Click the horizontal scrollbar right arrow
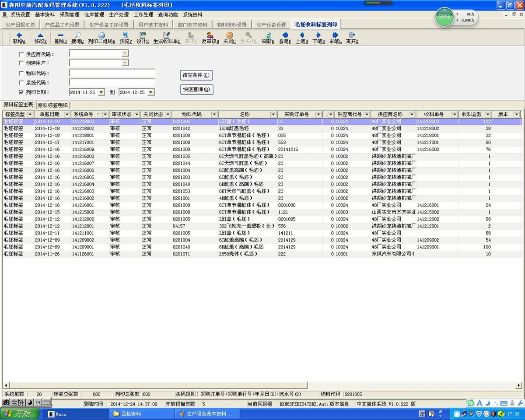Image resolution: width=525 pixels, height=420 pixels. (x=519, y=386)
